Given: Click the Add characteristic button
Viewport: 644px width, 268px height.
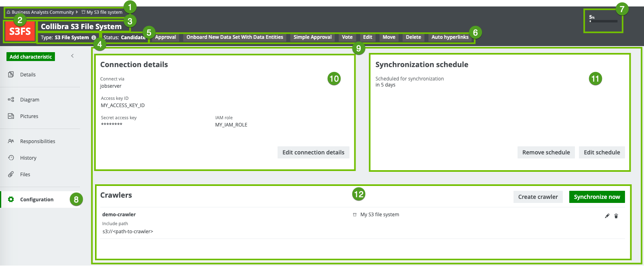Looking at the screenshot, I should click(31, 57).
